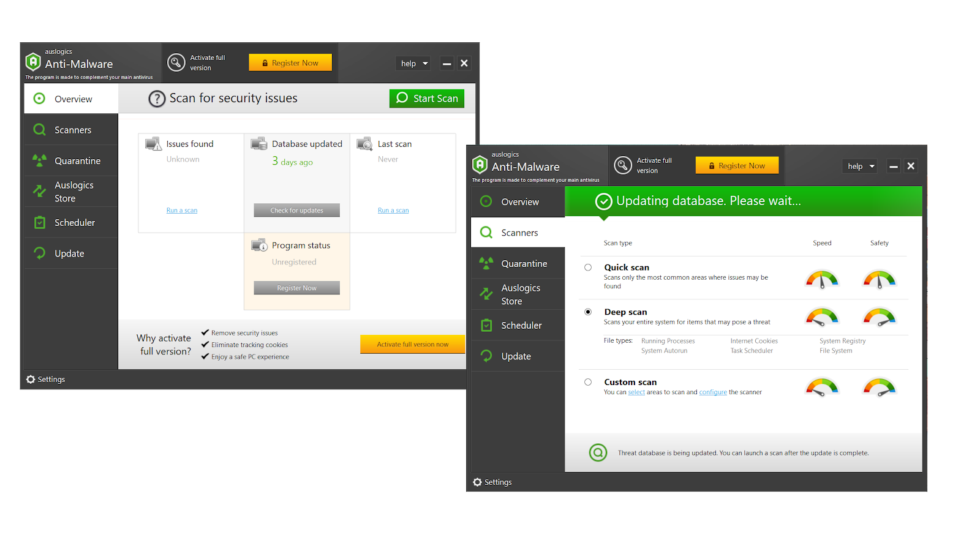Click the green status icon in threat database message
Screen dimensions: 980x543
click(x=598, y=452)
